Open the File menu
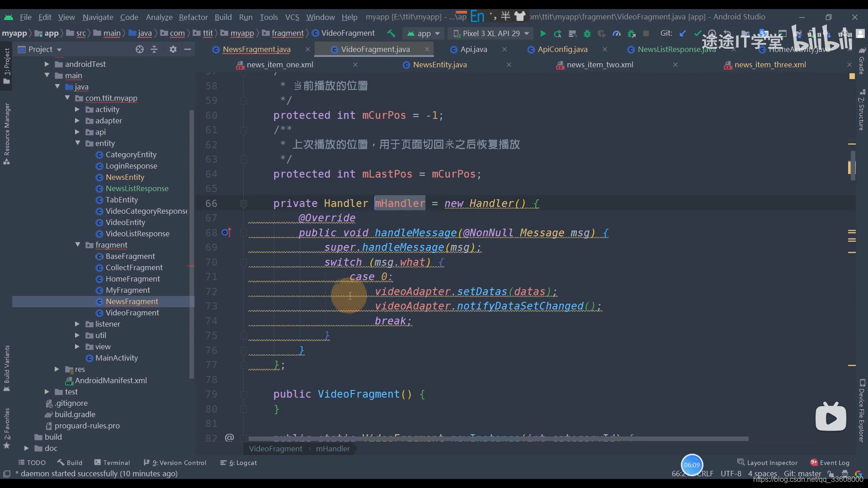This screenshot has width=868, height=488. [x=25, y=17]
